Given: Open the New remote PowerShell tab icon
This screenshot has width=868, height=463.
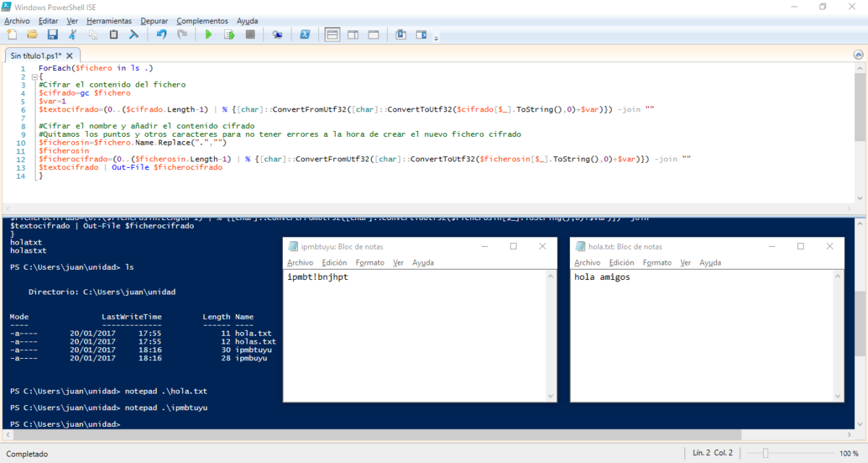Looking at the screenshot, I should [277, 34].
